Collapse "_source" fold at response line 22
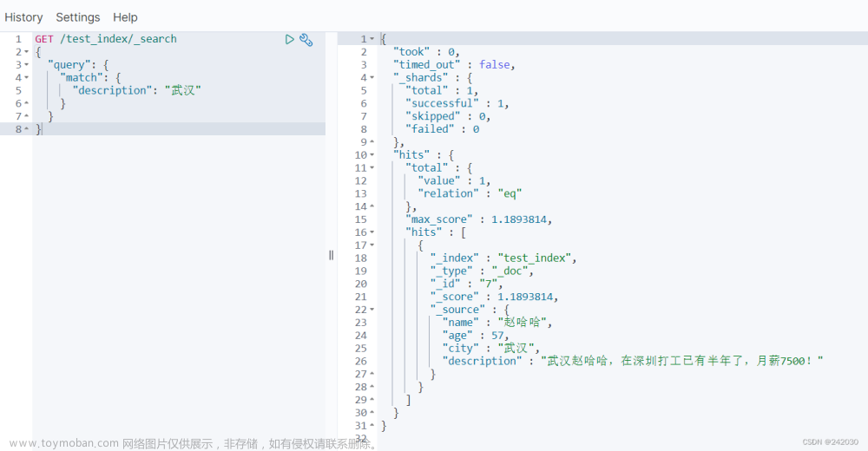The height and width of the screenshot is (451, 868). 372,310
